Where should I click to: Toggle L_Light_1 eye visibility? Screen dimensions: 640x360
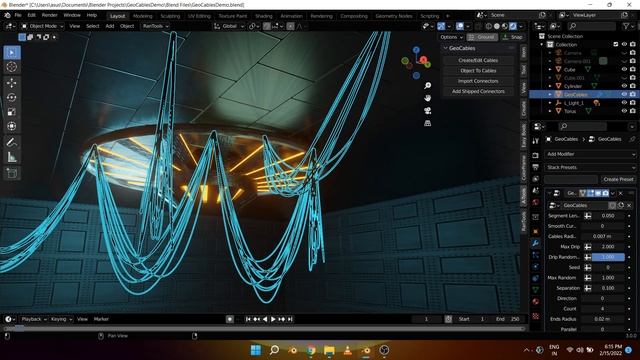pos(624,103)
